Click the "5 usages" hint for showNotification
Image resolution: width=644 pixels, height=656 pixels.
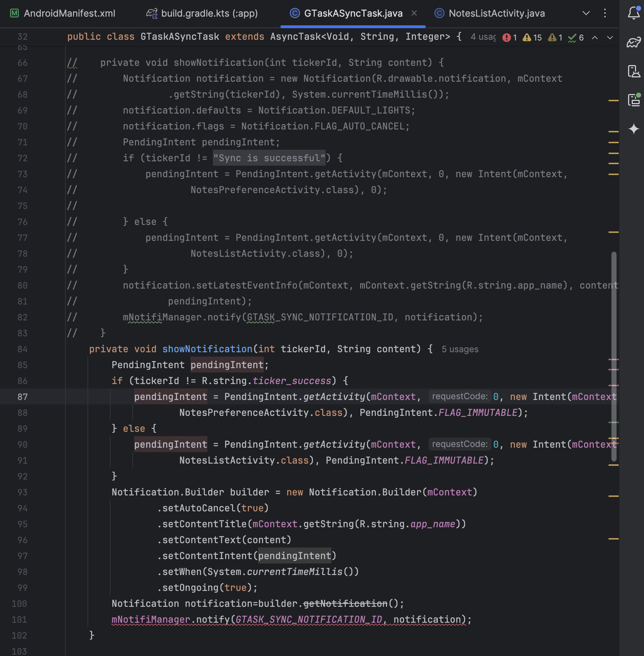460,349
